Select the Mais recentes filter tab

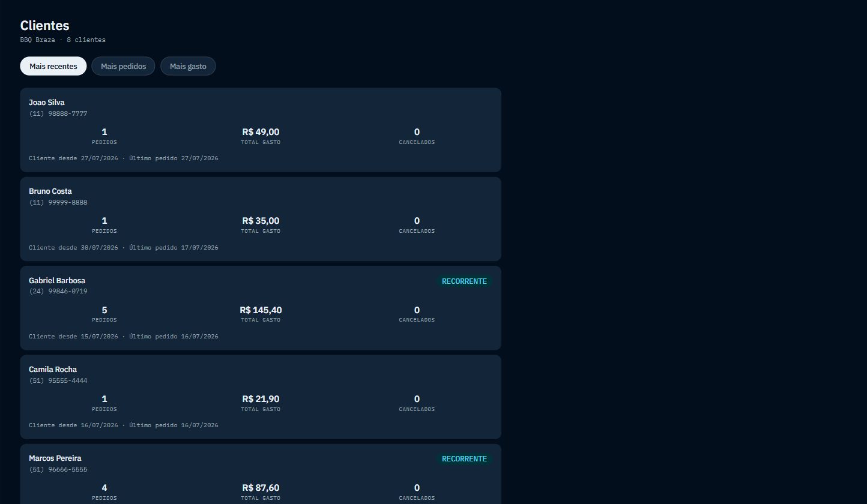(53, 66)
